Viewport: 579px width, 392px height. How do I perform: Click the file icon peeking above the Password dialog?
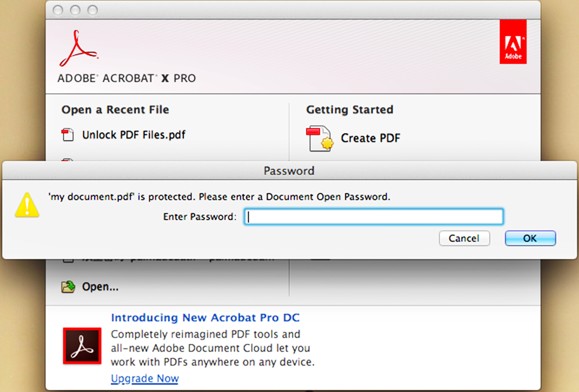click(x=68, y=159)
